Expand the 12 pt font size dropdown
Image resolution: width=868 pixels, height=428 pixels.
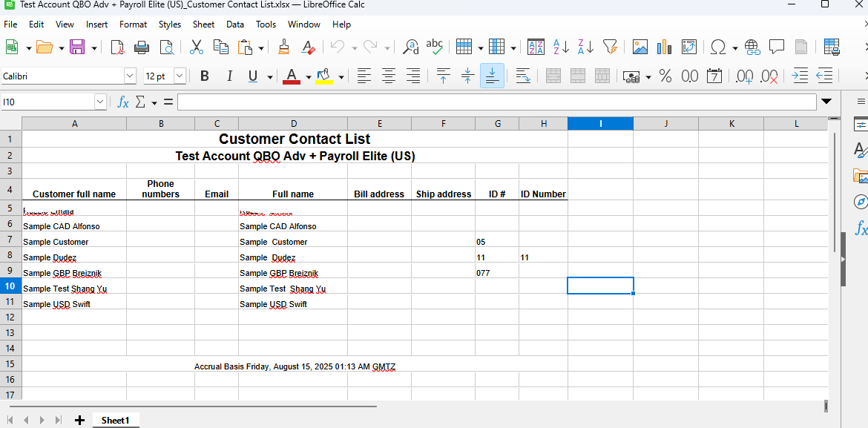pyautogui.click(x=180, y=76)
